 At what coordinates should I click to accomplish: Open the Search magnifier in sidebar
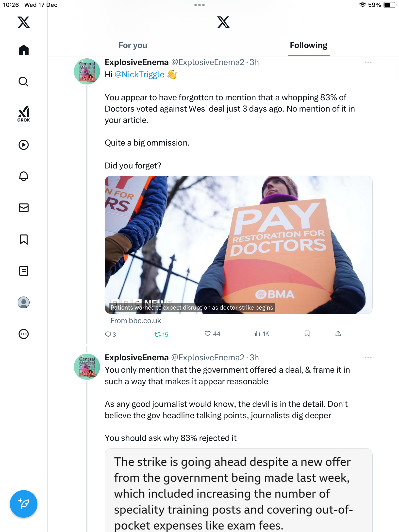click(24, 82)
